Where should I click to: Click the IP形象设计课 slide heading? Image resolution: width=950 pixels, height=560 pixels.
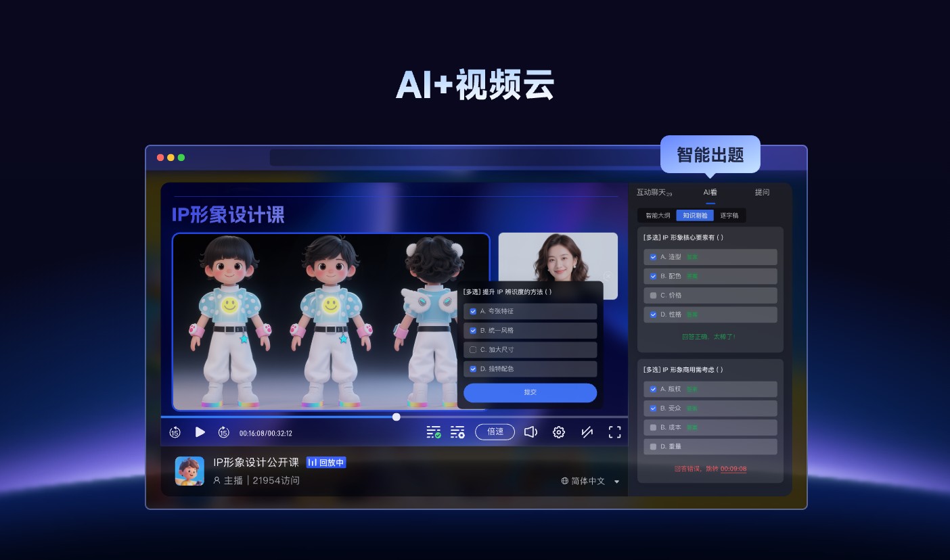[228, 215]
